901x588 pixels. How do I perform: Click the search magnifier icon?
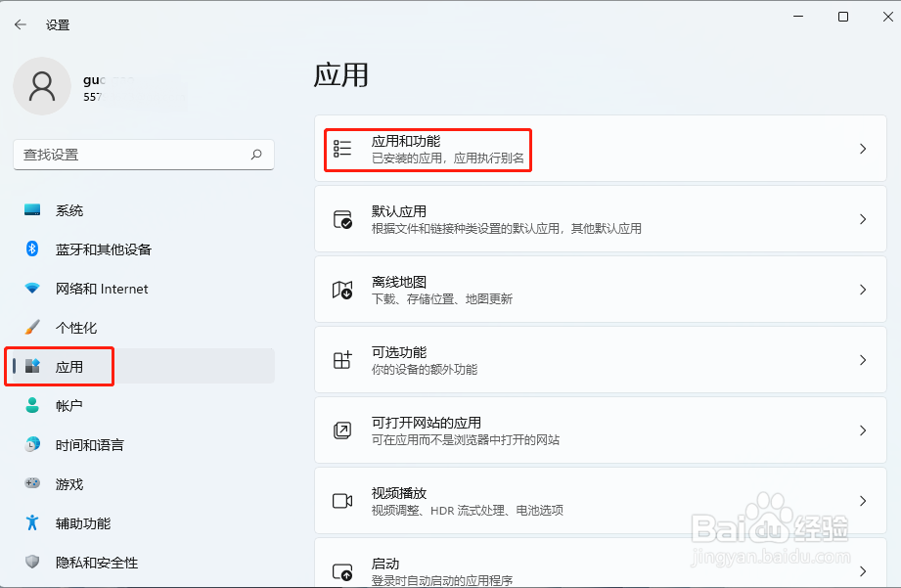pos(256,155)
